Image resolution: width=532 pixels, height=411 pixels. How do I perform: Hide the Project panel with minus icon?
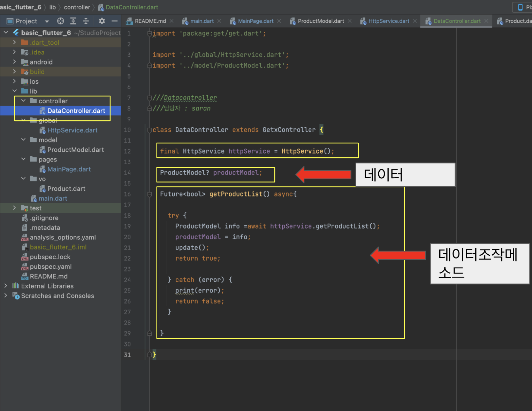coord(114,21)
